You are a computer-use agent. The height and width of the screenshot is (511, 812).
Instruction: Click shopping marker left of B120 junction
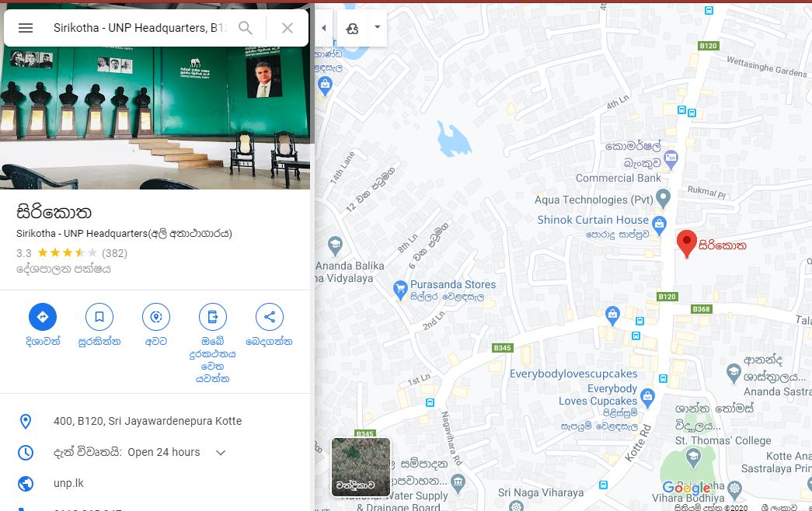click(612, 315)
